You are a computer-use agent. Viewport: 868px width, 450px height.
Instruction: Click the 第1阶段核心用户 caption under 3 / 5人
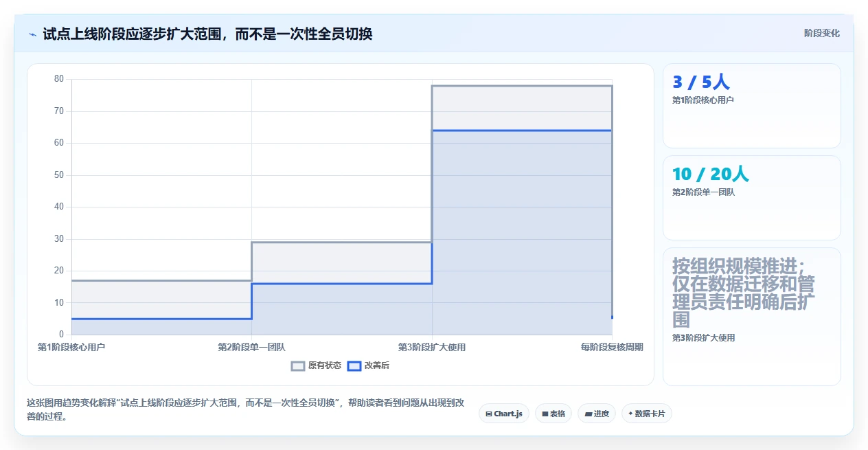[x=703, y=100]
